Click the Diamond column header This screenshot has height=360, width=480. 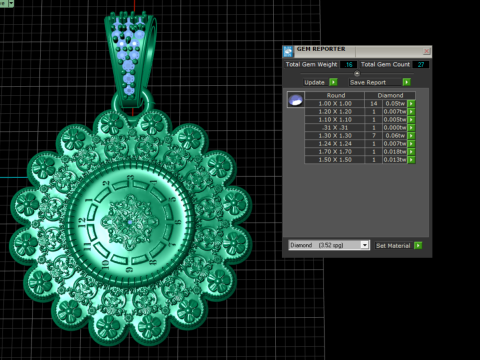pos(390,95)
